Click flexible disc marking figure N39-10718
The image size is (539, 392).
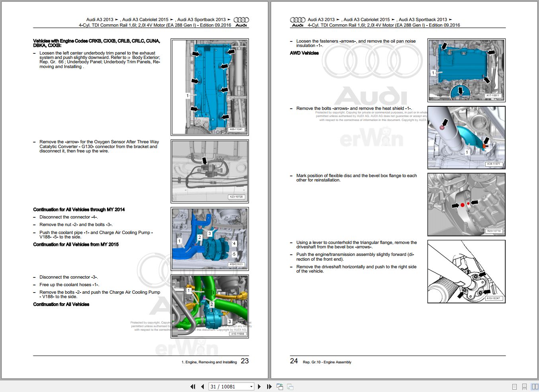click(x=467, y=205)
